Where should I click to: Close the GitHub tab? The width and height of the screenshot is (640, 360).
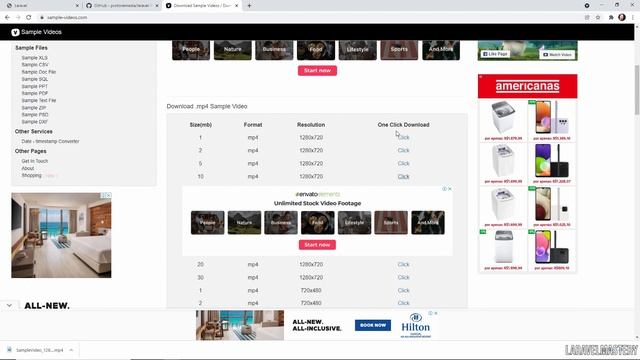click(157, 6)
